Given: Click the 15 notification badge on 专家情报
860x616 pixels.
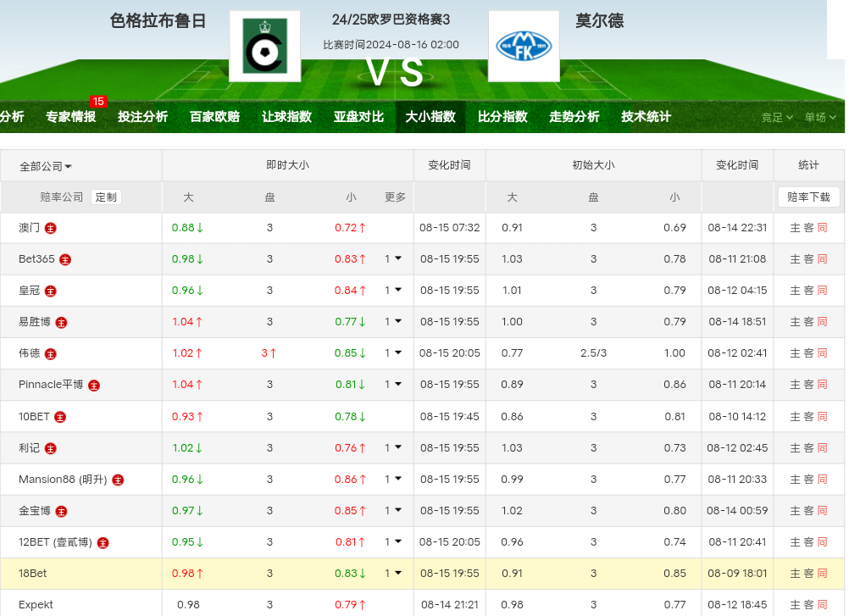Looking at the screenshot, I should [98, 102].
